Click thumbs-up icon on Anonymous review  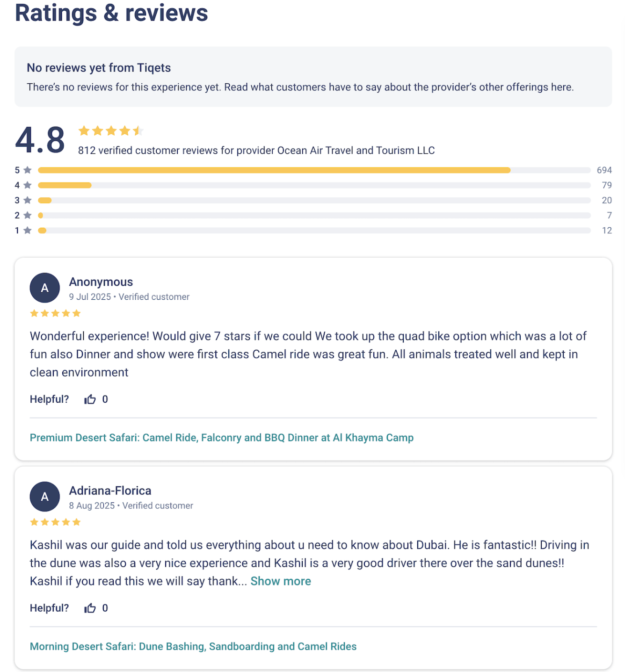click(x=90, y=399)
